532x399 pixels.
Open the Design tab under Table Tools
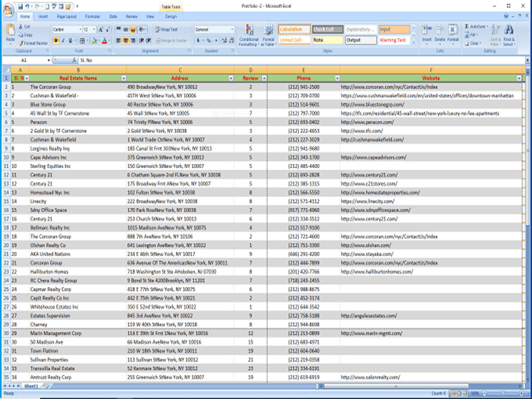click(x=171, y=16)
